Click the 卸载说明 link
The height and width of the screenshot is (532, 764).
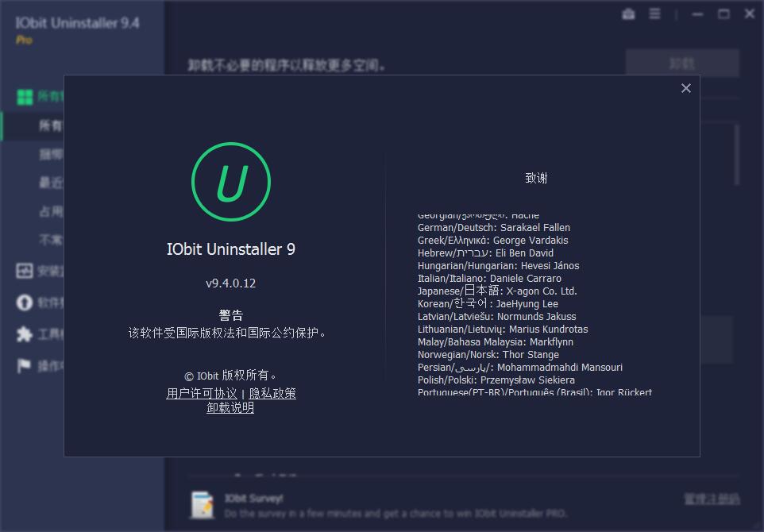pyautogui.click(x=230, y=407)
